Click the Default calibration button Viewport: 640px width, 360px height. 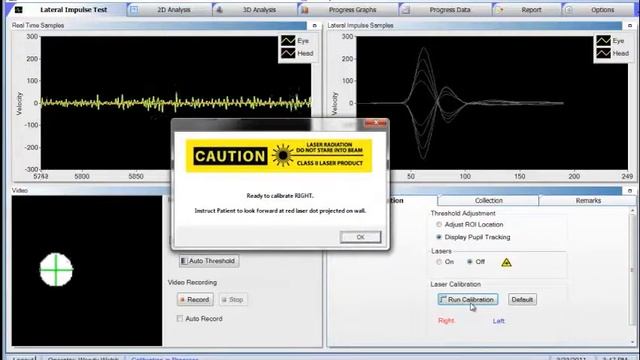(x=522, y=300)
